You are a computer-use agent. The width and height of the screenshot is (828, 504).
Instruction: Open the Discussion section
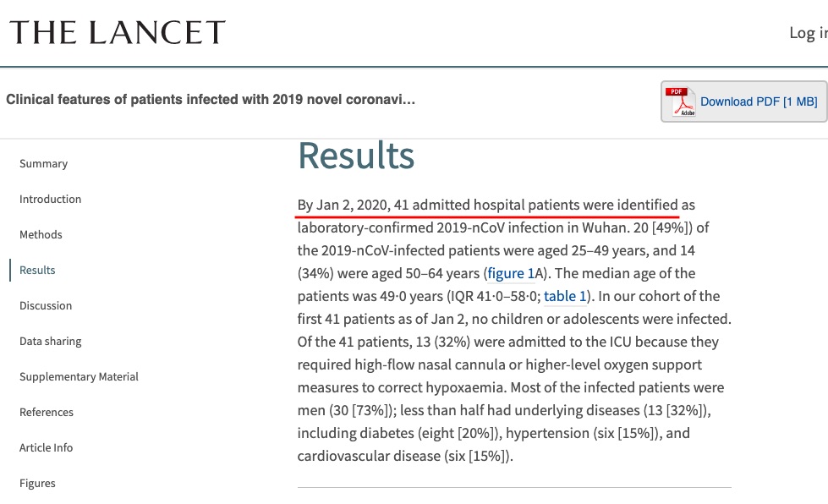(46, 305)
